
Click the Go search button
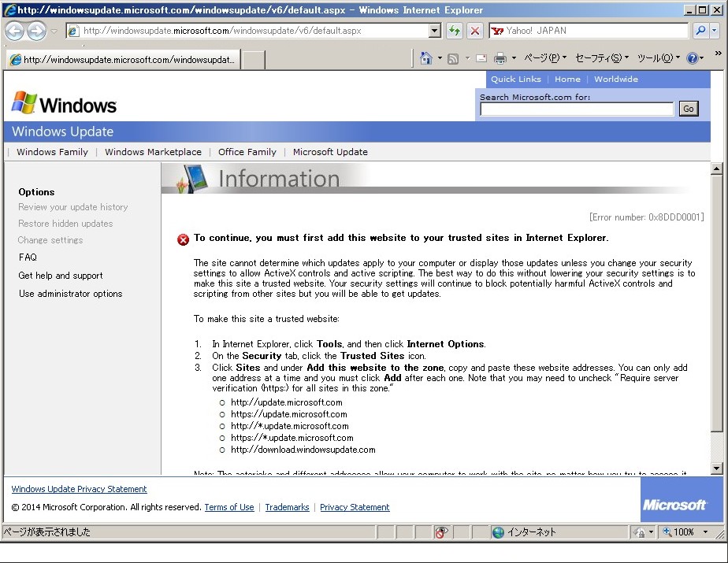coord(689,109)
